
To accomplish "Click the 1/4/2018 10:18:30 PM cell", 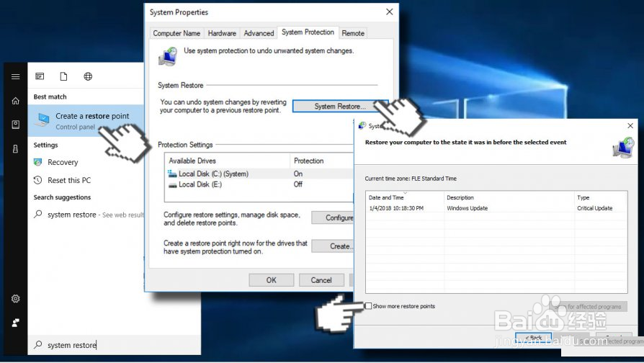I will (396, 208).
